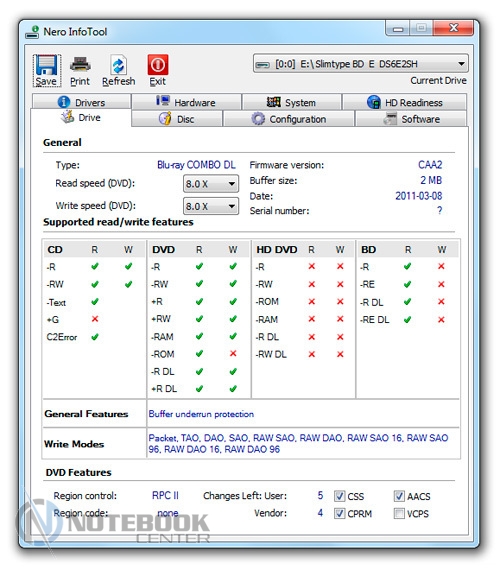Click the red cross for BD -R write

click(441, 266)
